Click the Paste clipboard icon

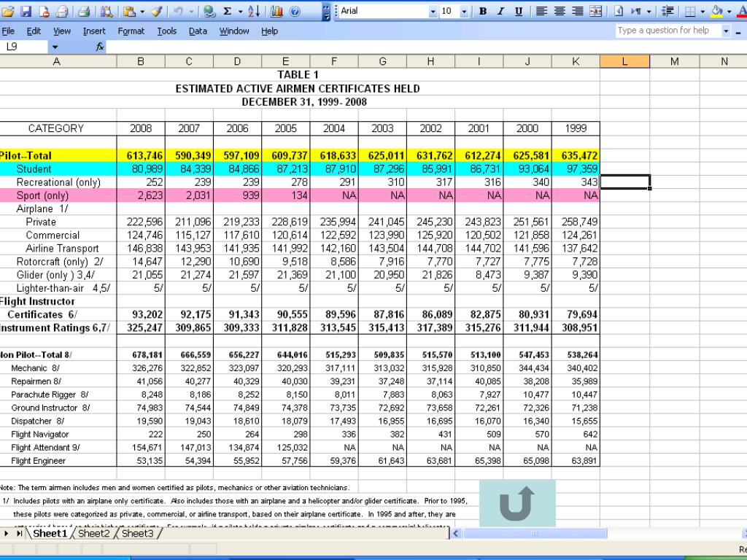[129, 11]
